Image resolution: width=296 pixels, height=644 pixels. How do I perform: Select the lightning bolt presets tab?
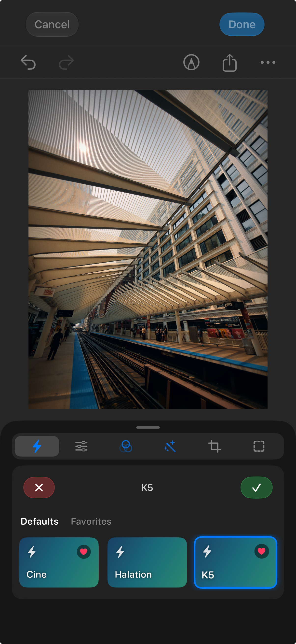[37, 446]
